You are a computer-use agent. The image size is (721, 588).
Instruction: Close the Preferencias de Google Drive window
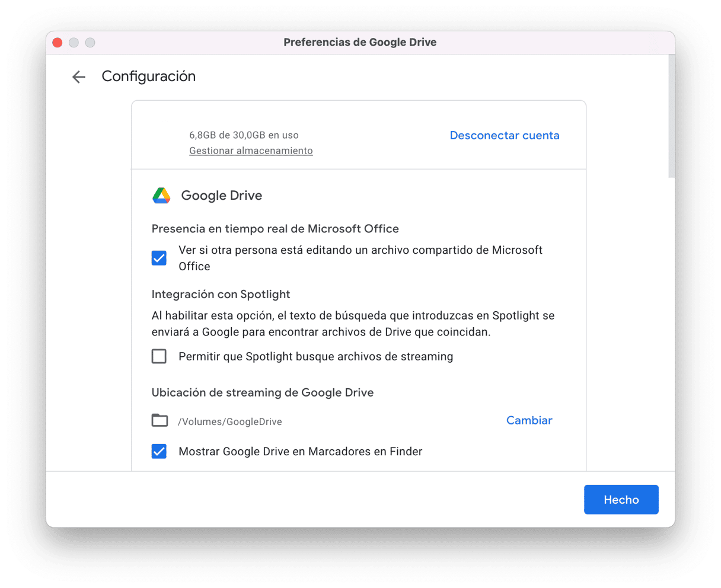tap(58, 42)
